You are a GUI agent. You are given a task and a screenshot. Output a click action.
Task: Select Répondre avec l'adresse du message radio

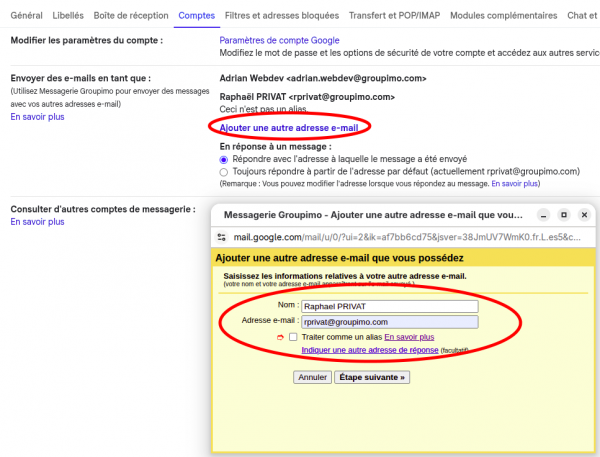[x=223, y=160]
